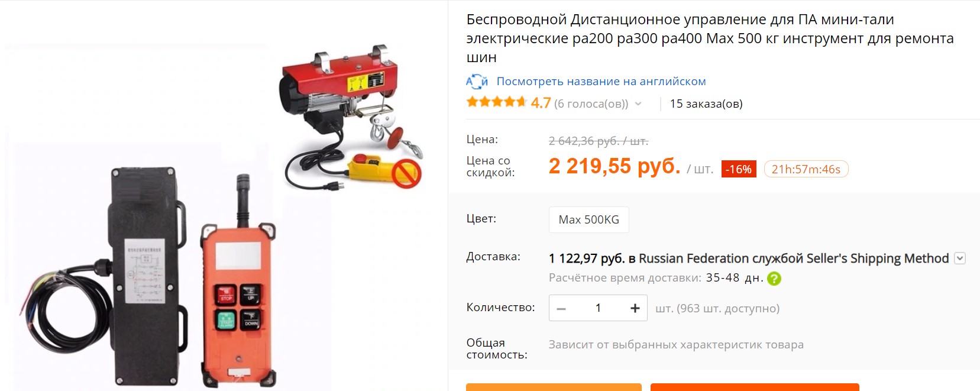Click 'Посмотреть название на английском' link

[601, 82]
